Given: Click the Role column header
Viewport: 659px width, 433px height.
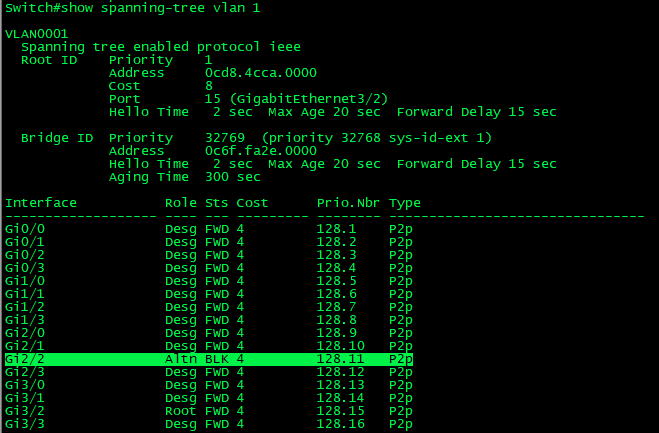Looking at the screenshot, I should 181,203.
